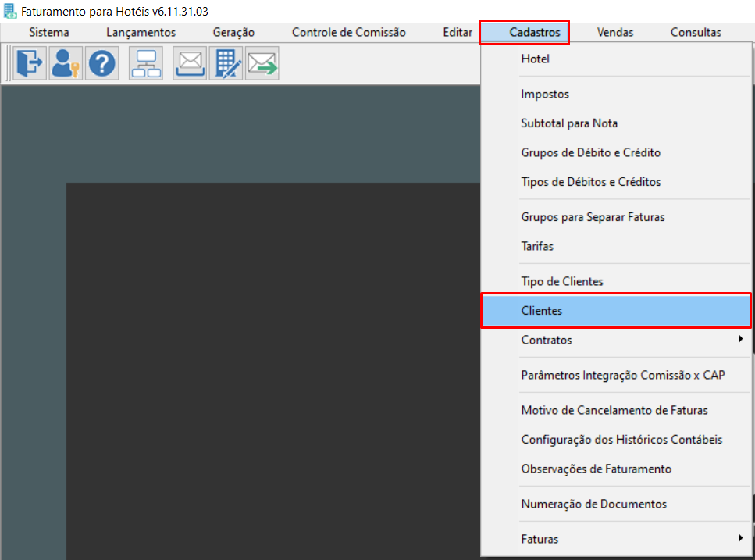Open Tipo de Clientes
Image resolution: width=755 pixels, height=560 pixels.
coord(616,281)
